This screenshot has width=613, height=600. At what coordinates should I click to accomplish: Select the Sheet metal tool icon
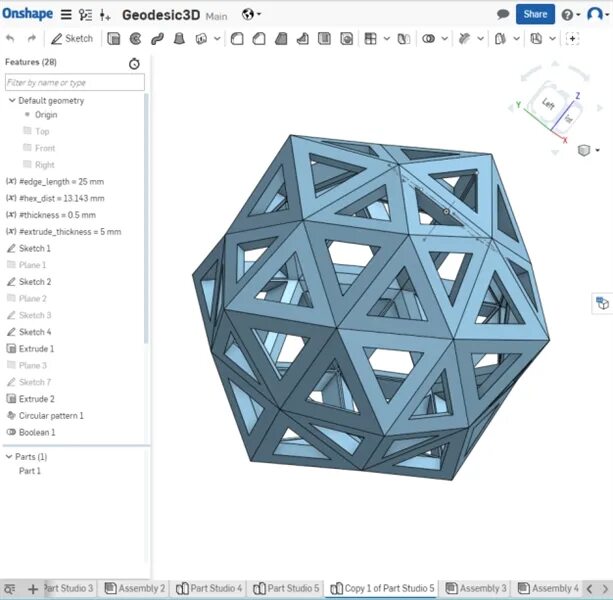click(x=536, y=39)
